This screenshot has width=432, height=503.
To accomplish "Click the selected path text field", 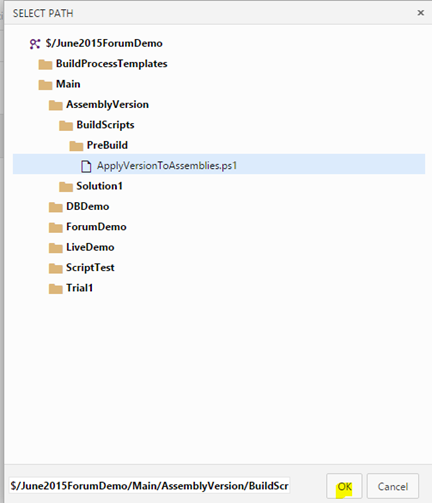I will pyautogui.click(x=149, y=486).
